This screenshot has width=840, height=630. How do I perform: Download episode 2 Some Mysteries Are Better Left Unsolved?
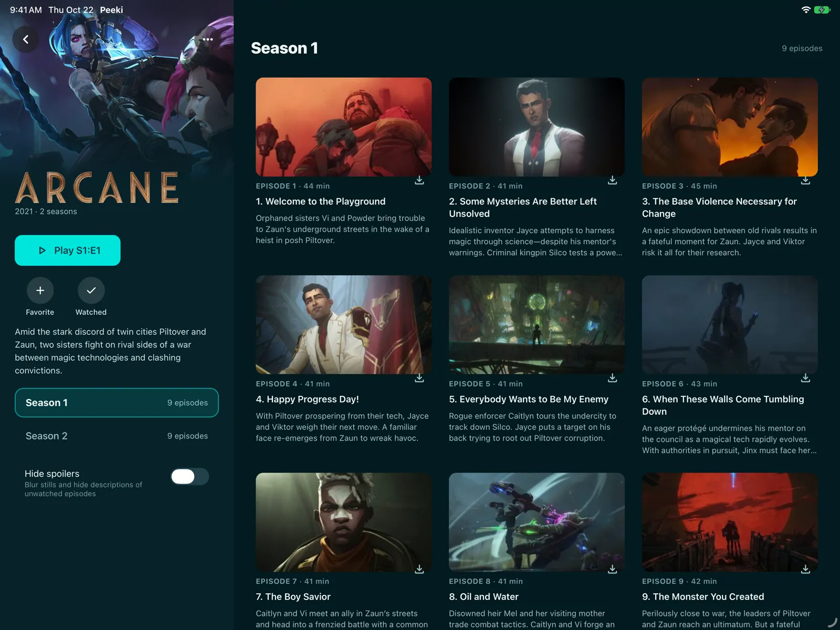click(613, 180)
